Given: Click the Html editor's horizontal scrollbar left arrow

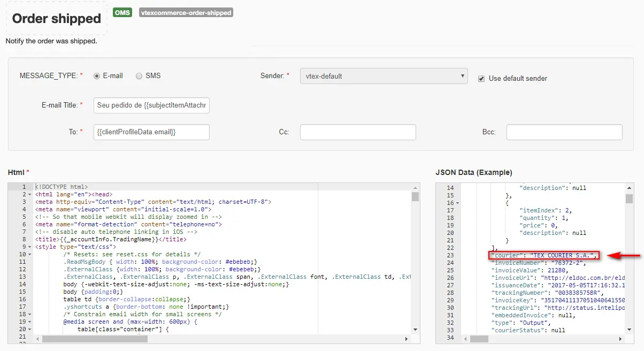Looking at the screenshot, I should point(37,339).
